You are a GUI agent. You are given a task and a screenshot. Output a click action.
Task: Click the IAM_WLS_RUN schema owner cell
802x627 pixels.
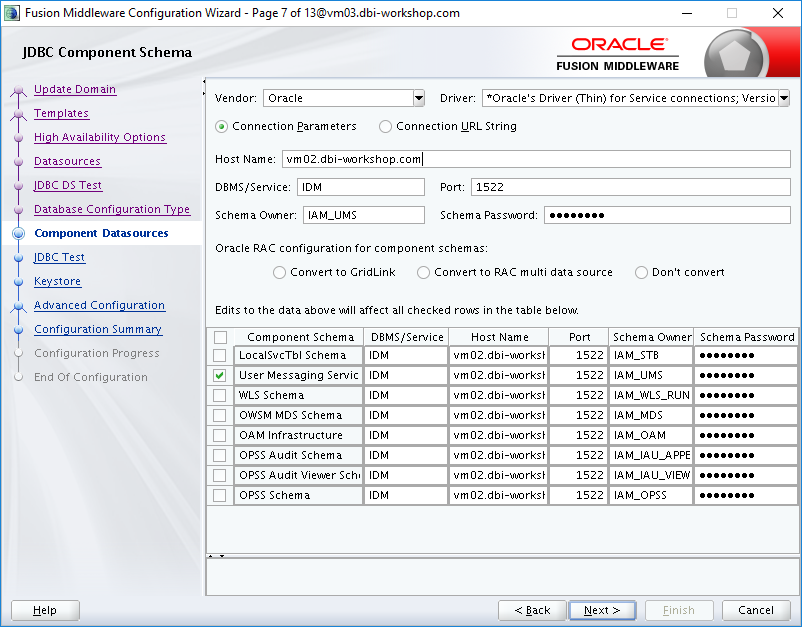coord(651,395)
